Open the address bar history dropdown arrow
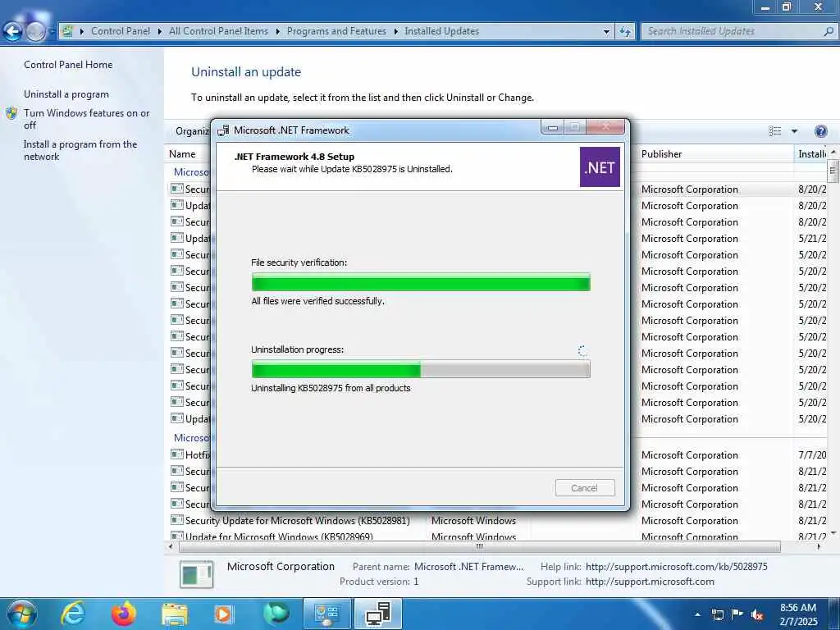Image resolution: width=840 pixels, height=630 pixels. (606, 32)
